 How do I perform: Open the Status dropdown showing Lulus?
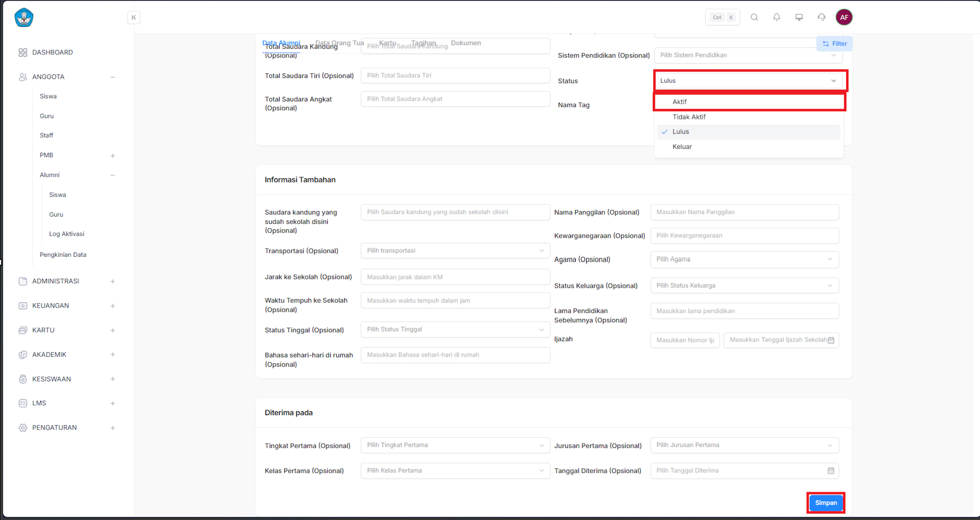click(x=748, y=81)
